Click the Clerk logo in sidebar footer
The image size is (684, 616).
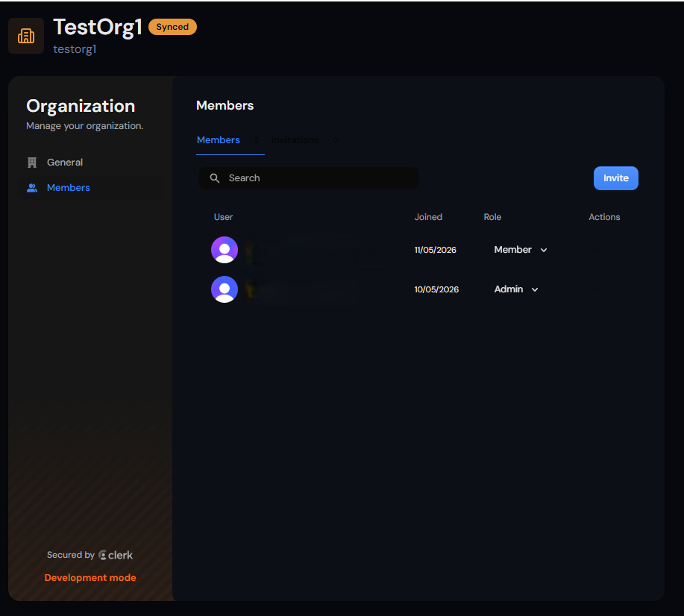(116, 555)
